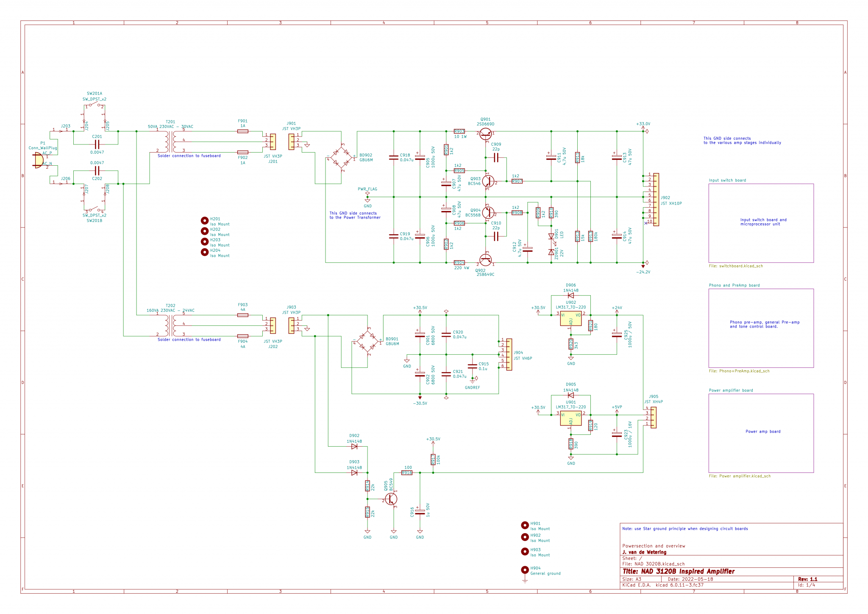The height and width of the screenshot is (614, 868).
Task: Click the +5VP power label
Action: (x=617, y=407)
